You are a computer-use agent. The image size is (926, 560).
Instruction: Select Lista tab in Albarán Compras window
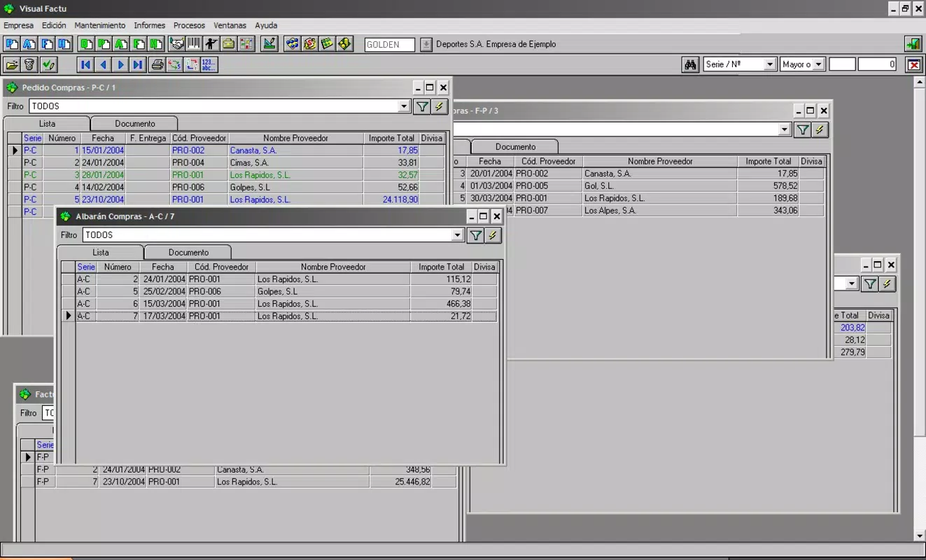click(x=100, y=252)
